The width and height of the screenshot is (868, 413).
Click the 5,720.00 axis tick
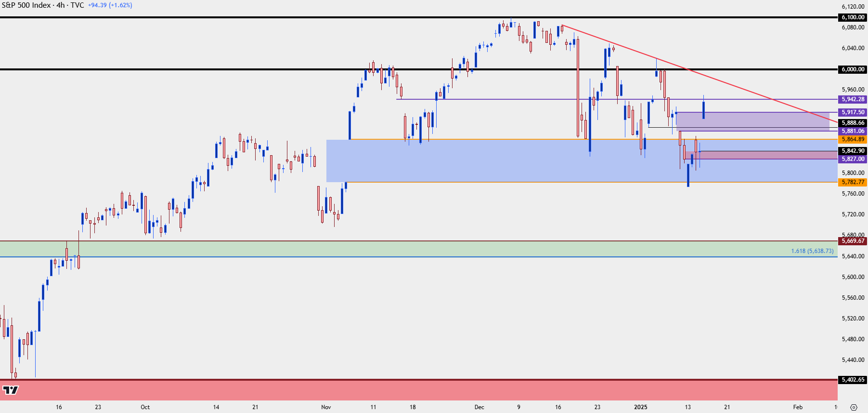coord(853,214)
